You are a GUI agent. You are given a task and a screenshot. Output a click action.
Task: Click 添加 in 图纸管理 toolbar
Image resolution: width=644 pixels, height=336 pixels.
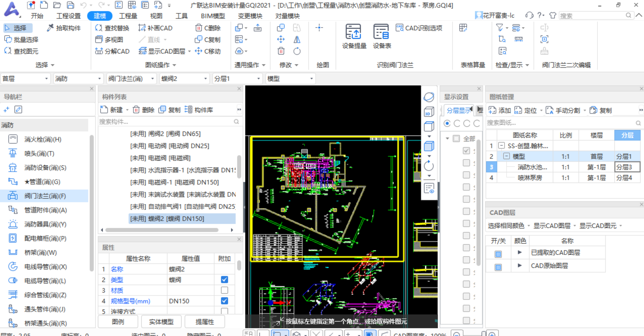tap(500, 110)
